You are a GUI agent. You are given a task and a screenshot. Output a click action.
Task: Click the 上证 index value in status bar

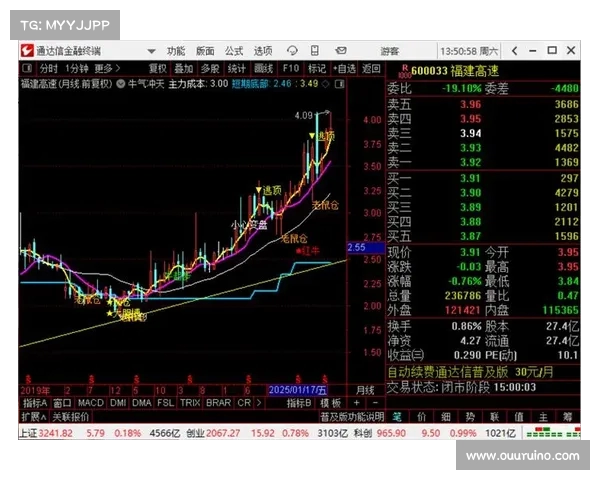[59, 433]
